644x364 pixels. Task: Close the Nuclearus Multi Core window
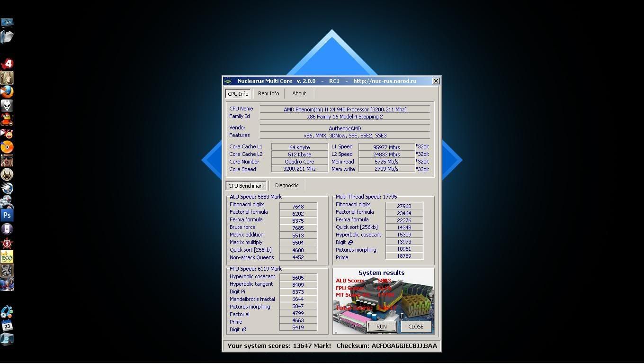[x=436, y=81]
